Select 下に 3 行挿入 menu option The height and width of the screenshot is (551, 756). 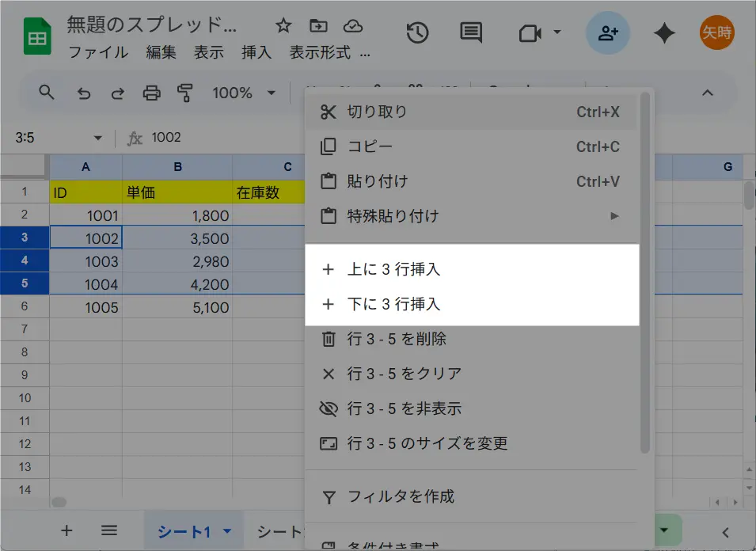point(393,304)
